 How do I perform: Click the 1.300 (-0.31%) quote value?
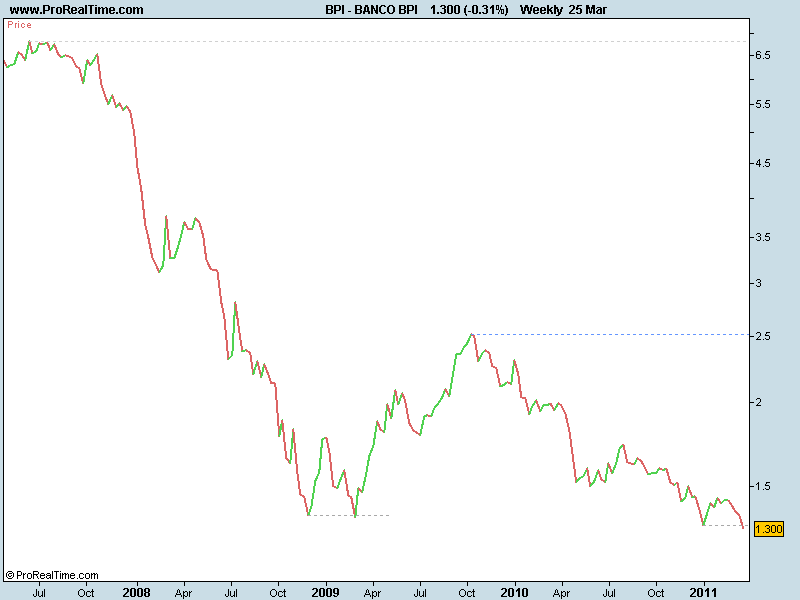pyautogui.click(x=469, y=10)
